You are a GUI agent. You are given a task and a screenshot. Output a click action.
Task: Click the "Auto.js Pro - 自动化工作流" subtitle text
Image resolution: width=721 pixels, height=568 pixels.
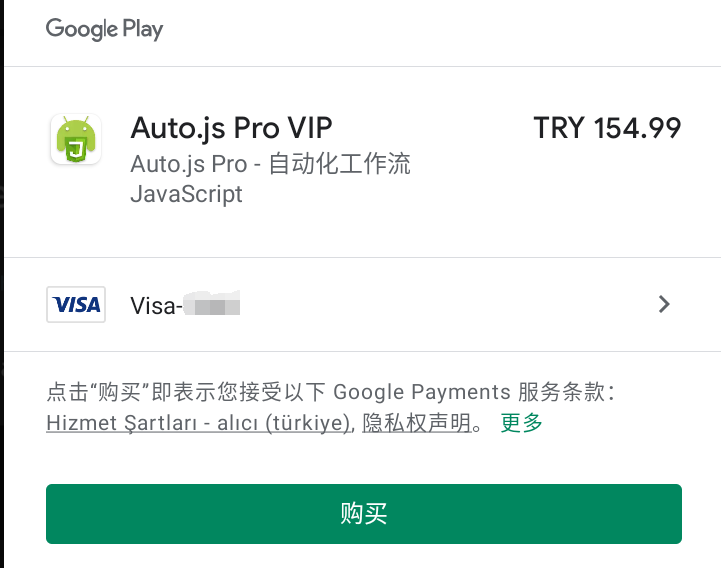[x=270, y=164]
